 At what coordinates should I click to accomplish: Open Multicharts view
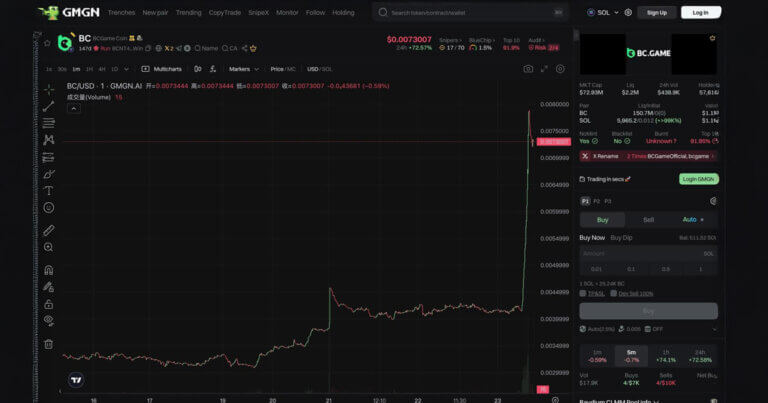162,69
